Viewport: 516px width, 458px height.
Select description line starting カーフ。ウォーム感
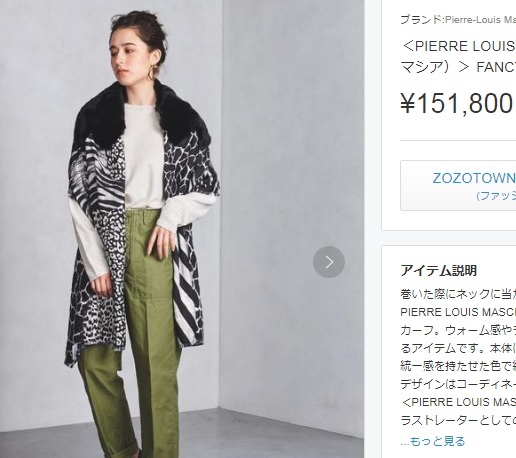click(458, 330)
